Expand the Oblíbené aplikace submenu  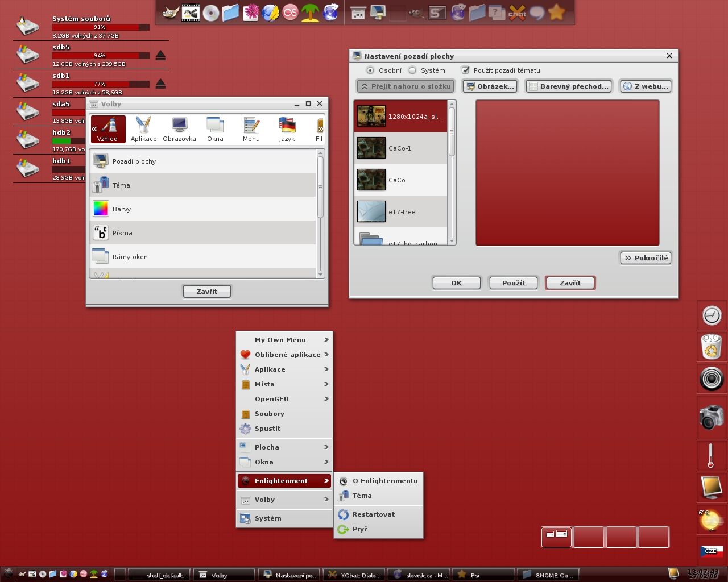tap(287, 355)
